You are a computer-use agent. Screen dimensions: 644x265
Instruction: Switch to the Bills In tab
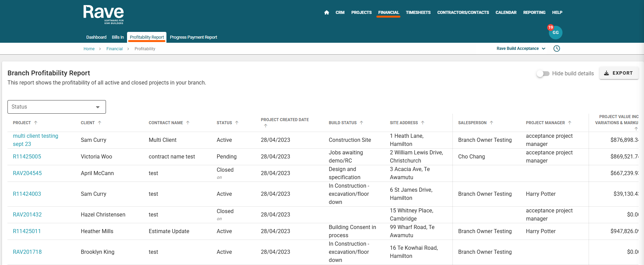(x=118, y=37)
